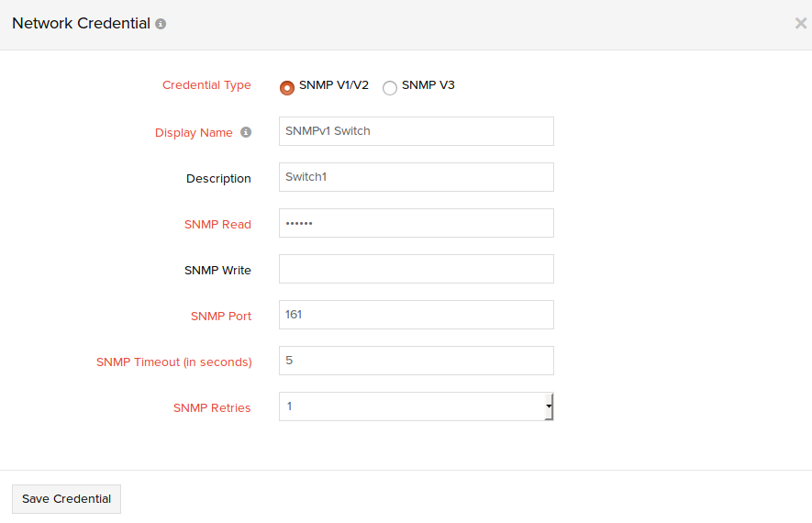Click the Description field containing Switch1
Image resolution: width=812 pixels, height=523 pixels.
tap(416, 177)
